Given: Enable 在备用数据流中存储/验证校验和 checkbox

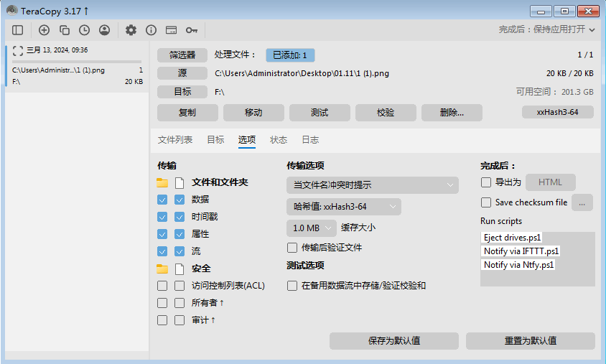Looking at the screenshot, I should click(292, 286).
